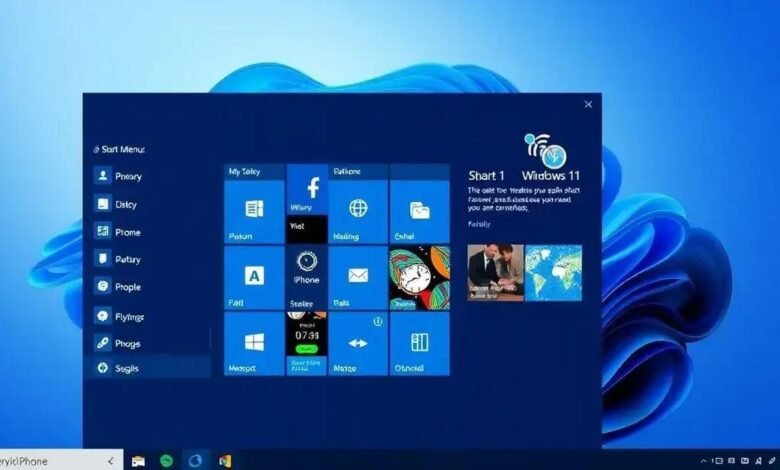Click the globe tile labeled Heding

point(358,212)
